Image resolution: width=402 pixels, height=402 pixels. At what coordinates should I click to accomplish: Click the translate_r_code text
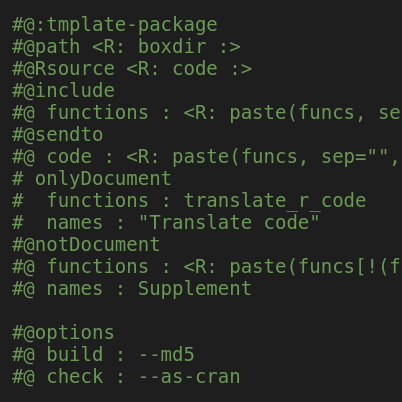(275, 201)
